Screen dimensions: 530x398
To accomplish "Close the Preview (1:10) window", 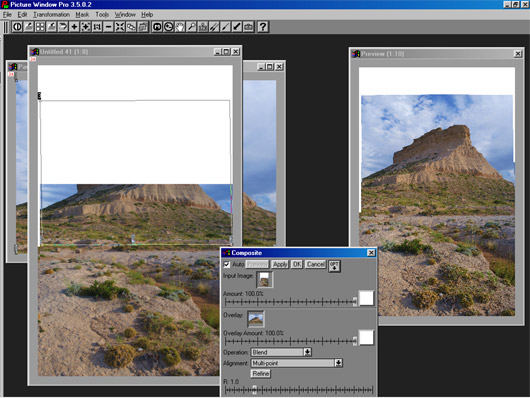I will click(517, 54).
